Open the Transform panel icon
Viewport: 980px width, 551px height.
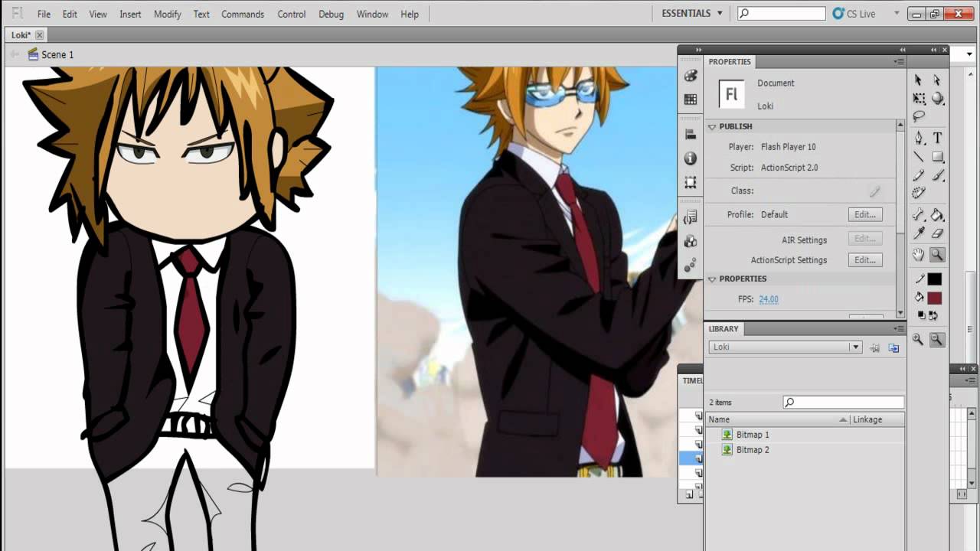tap(691, 183)
